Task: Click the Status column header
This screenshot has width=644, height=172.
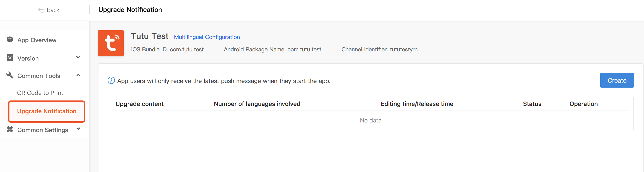Action: click(x=532, y=104)
